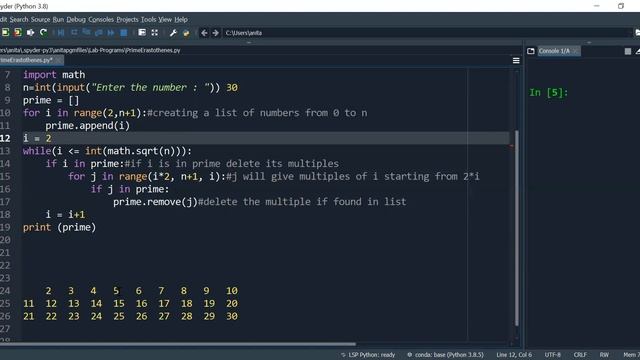This screenshot has height=360, width=640.
Task: Open the Projects menu
Action: 127,19
